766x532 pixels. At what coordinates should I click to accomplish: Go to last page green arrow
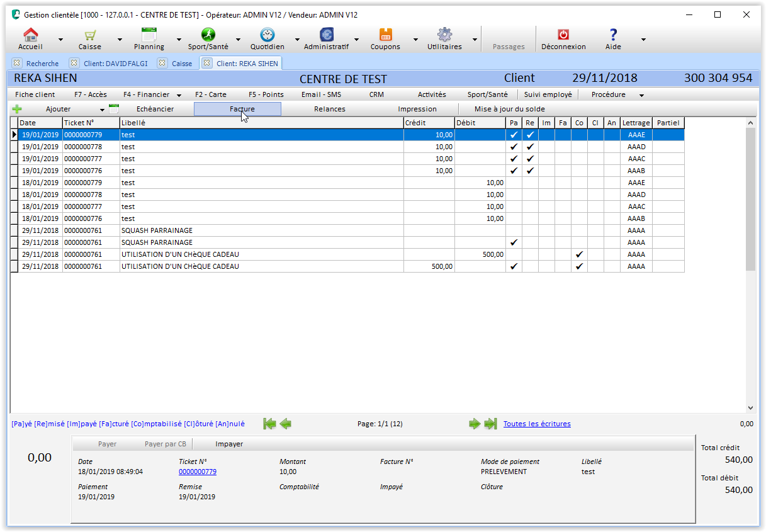click(490, 424)
